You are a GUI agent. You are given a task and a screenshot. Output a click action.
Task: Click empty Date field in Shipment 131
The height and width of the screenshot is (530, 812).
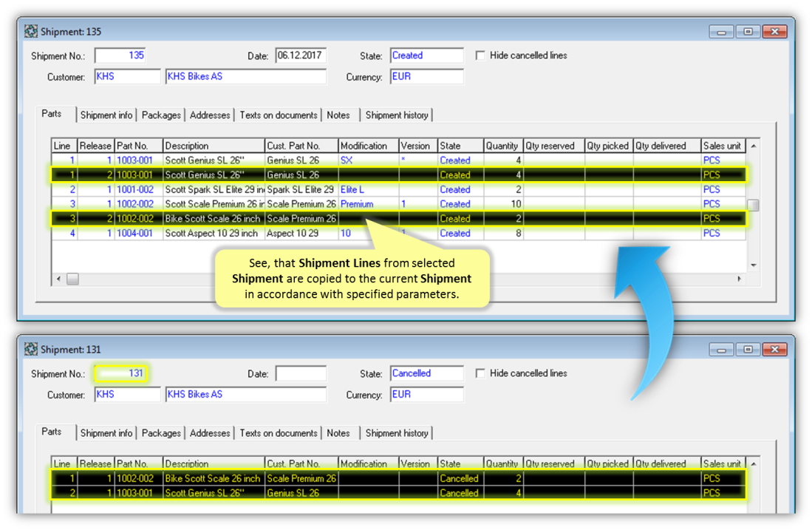301,373
